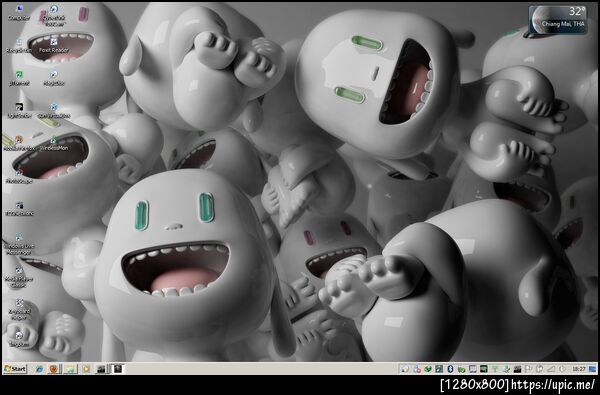Open the WirelessMon desktop shortcut
Screen dimensions: 600x395
54,143
